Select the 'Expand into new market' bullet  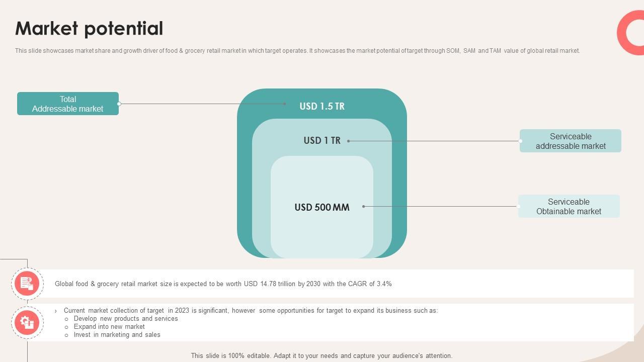point(109,327)
